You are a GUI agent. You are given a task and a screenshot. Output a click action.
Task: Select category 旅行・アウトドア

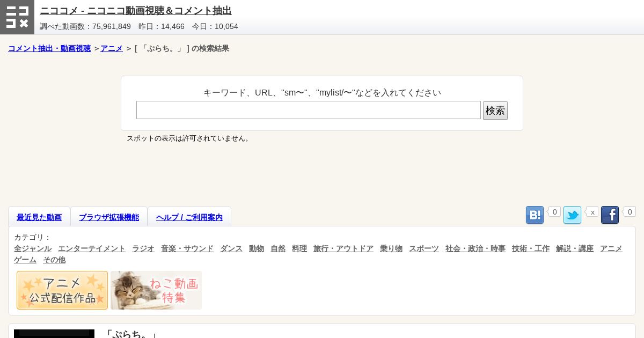(x=343, y=248)
